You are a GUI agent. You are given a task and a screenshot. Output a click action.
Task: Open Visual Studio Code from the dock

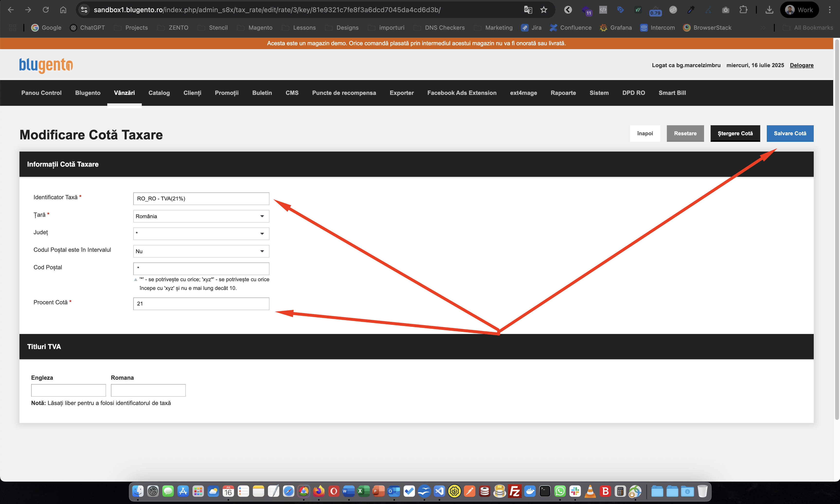439,491
